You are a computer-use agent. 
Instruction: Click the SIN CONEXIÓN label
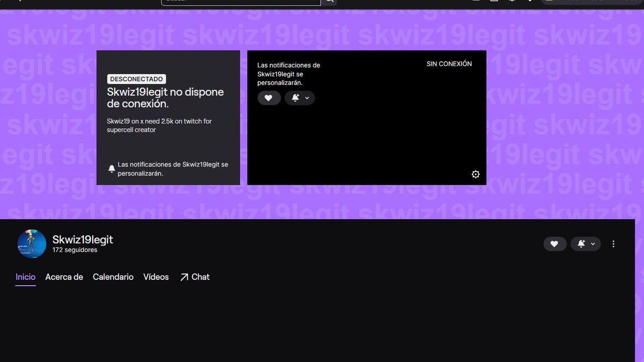click(449, 64)
